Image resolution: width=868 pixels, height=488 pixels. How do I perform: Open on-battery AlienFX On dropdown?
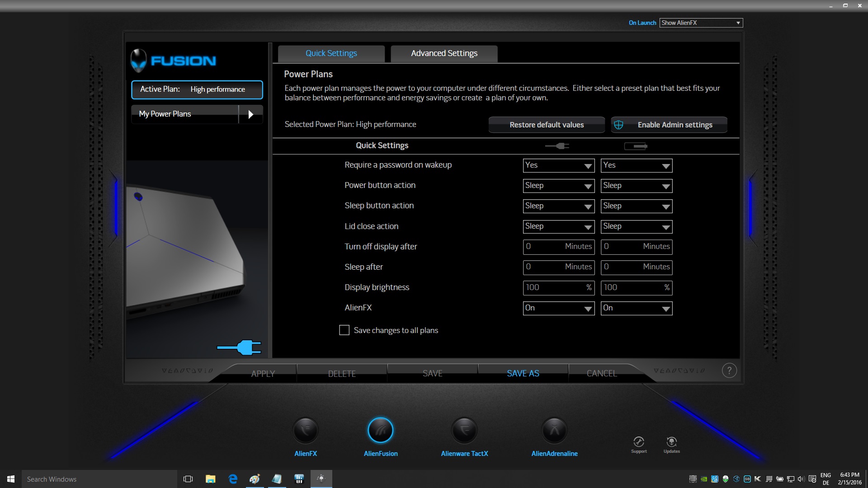pyautogui.click(x=637, y=308)
